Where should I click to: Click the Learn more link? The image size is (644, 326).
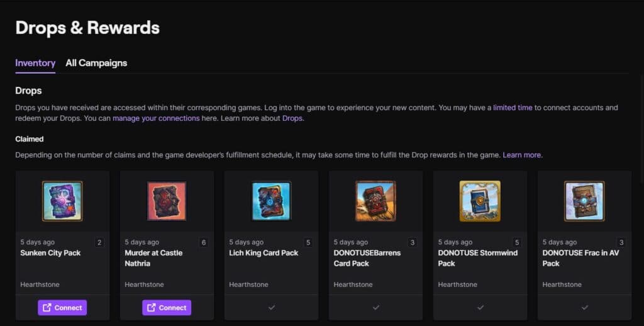(521, 155)
